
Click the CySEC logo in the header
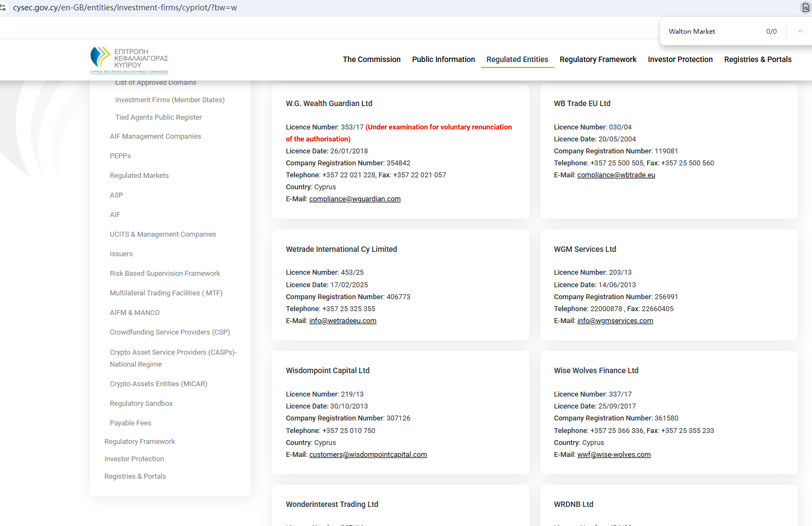pos(129,60)
